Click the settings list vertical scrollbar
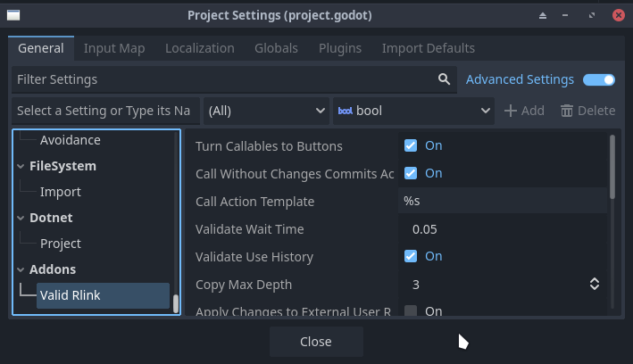 (612, 167)
